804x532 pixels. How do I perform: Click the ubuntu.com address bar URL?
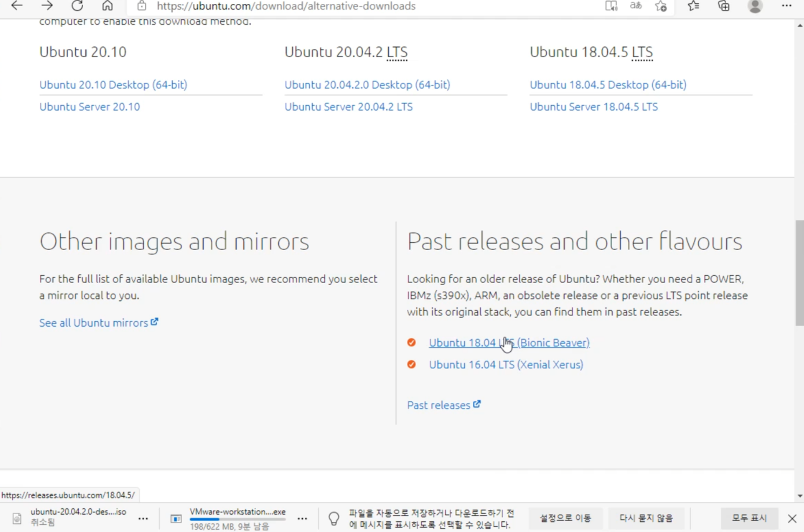(x=286, y=6)
